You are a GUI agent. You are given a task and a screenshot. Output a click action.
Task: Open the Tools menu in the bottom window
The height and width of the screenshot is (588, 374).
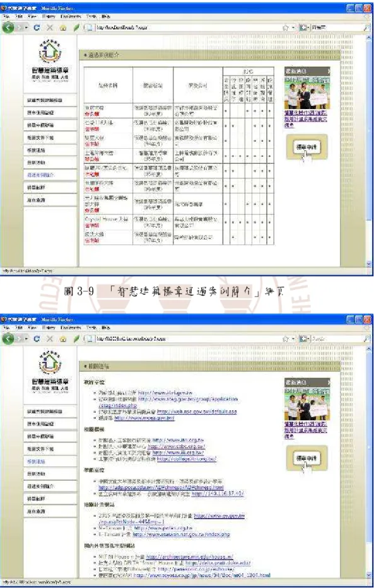[x=91, y=328]
